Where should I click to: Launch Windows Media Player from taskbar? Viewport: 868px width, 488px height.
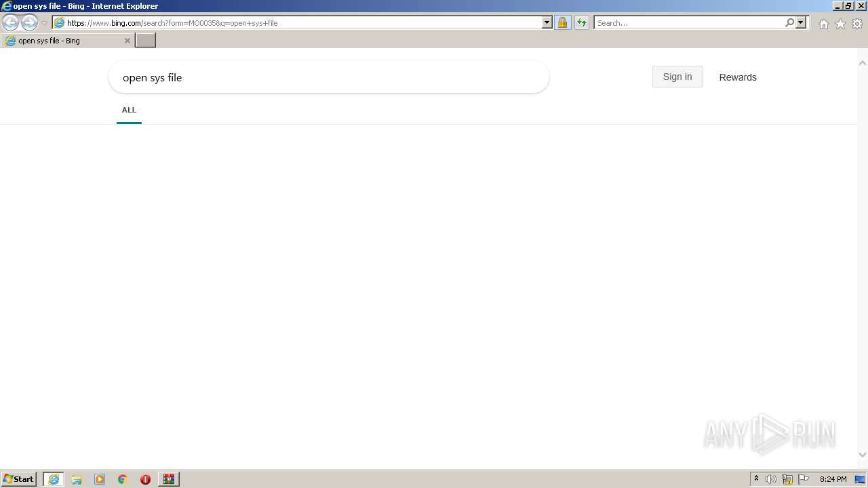(100, 479)
